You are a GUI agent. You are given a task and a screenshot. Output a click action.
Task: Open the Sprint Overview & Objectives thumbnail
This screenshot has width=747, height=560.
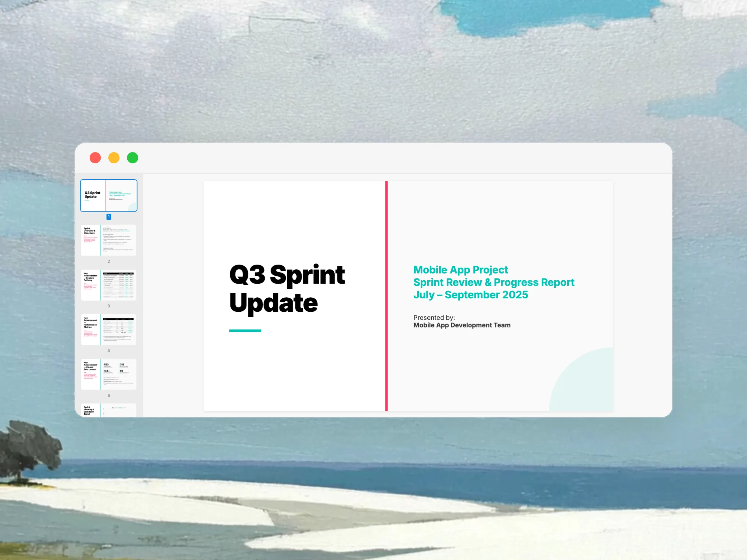pyautogui.click(x=108, y=240)
